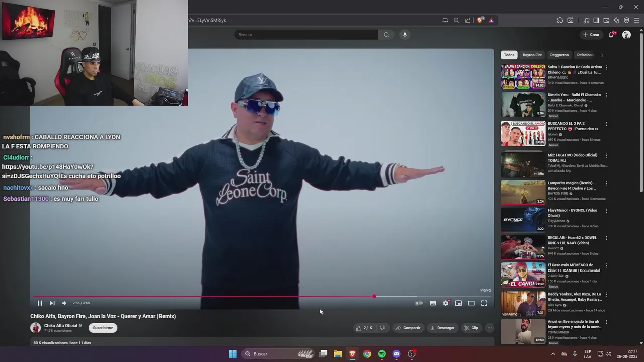Click the zoom magnifier in address bar
Image resolution: width=644 pixels, height=362 pixels.
pyautogui.click(x=456, y=20)
